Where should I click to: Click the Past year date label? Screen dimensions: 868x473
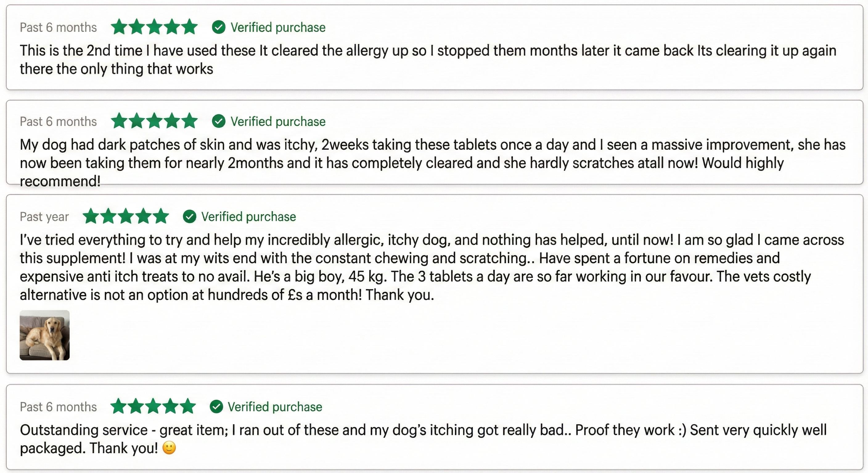44,217
